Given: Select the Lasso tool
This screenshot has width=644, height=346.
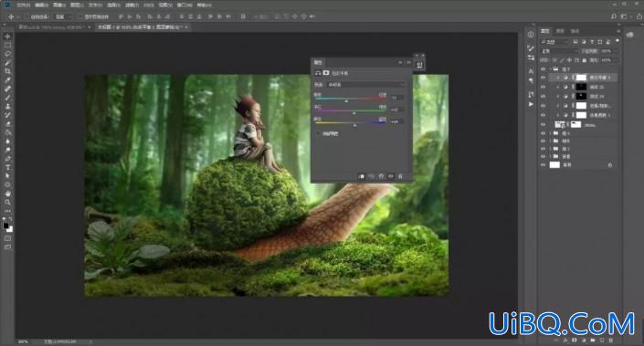Looking at the screenshot, I should 7,54.
